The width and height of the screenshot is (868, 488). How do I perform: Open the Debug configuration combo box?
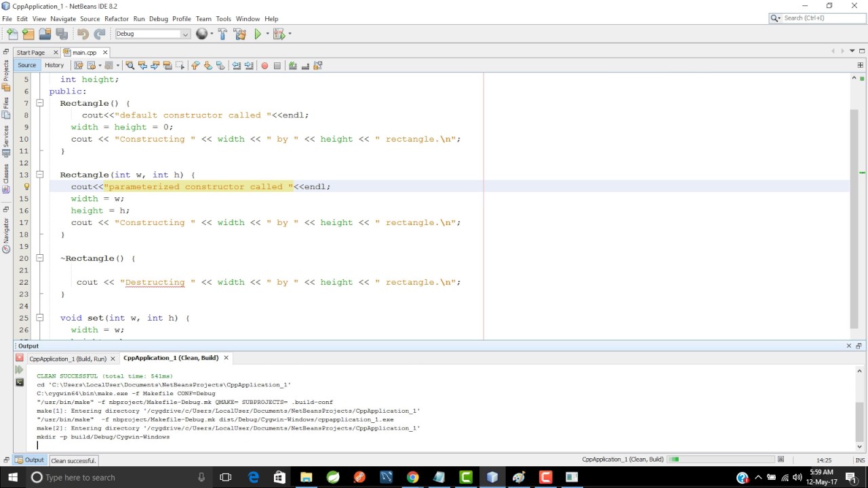click(x=153, y=34)
